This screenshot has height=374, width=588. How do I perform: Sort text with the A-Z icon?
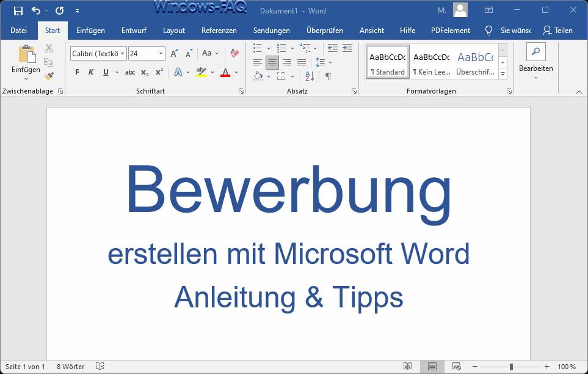pyautogui.click(x=310, y=76)
